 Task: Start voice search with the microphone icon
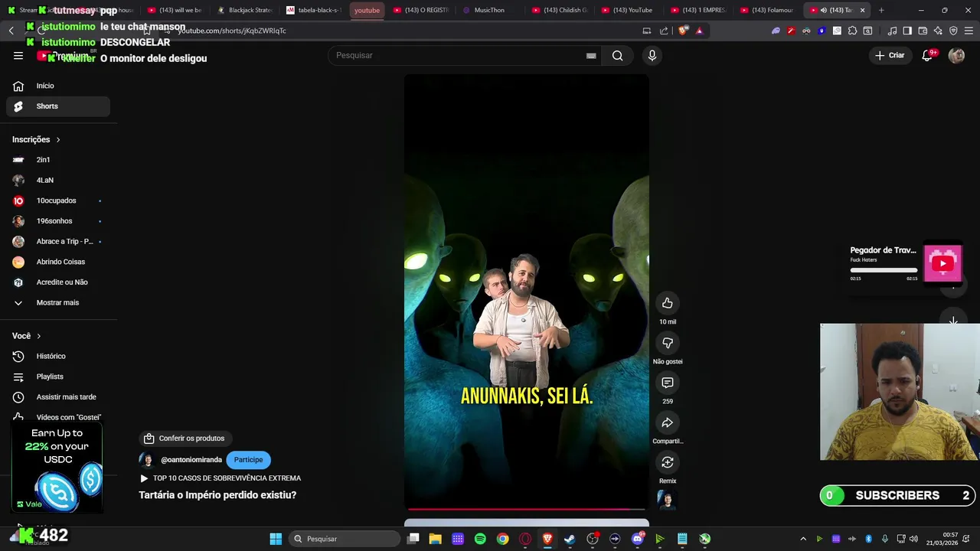tap(652, 55)
